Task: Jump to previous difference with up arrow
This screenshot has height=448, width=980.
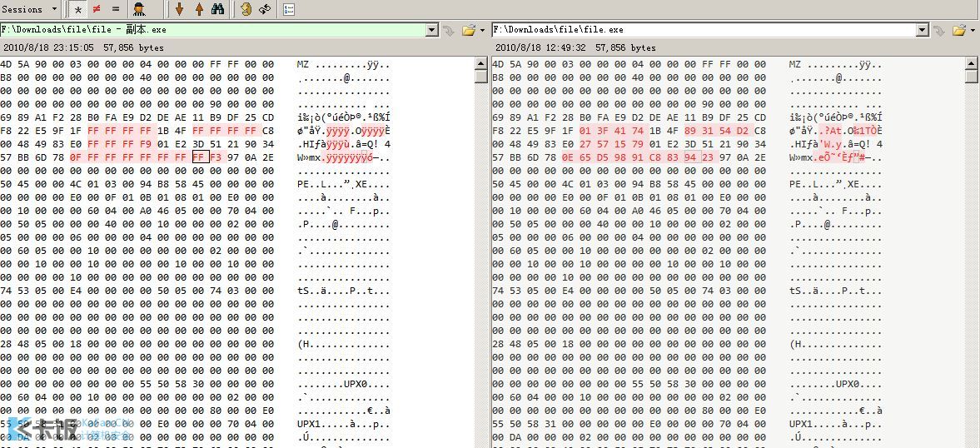Action: [198, 9]
